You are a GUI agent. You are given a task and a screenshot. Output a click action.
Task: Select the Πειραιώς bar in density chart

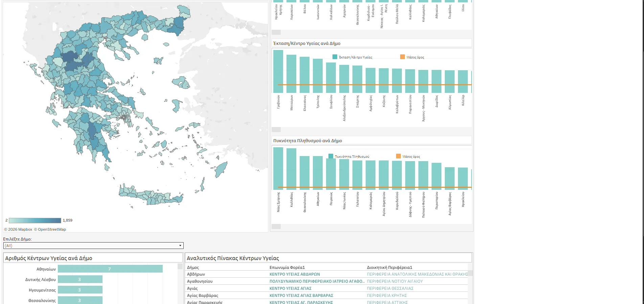331,174
